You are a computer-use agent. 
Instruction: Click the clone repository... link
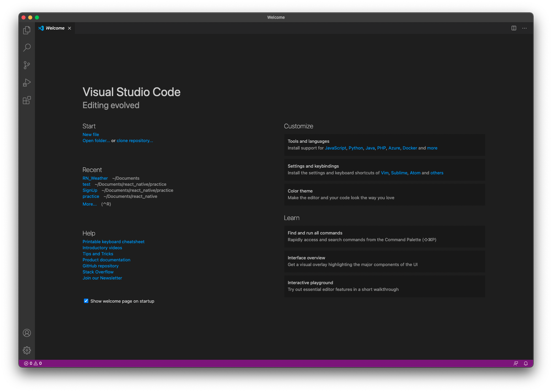tap(135, 141)
